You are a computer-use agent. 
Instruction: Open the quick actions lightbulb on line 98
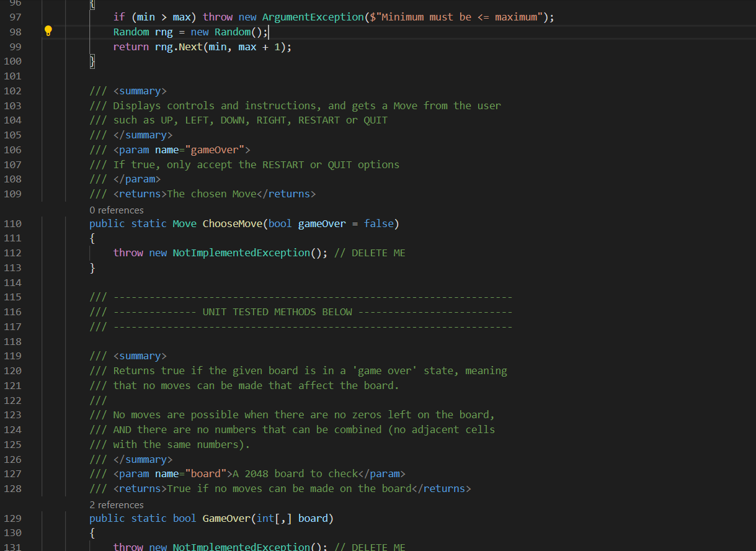(x=48, y=31)
